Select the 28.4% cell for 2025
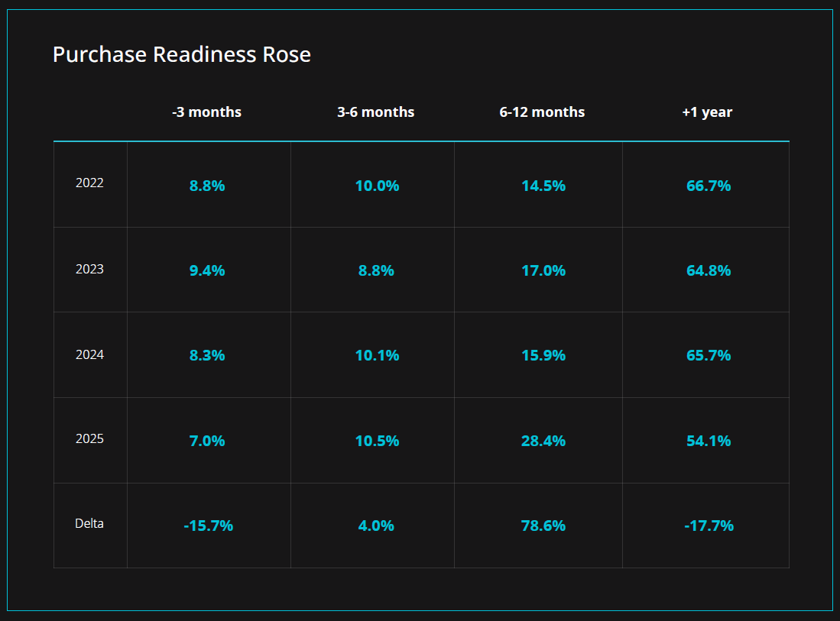 point(543,441)
